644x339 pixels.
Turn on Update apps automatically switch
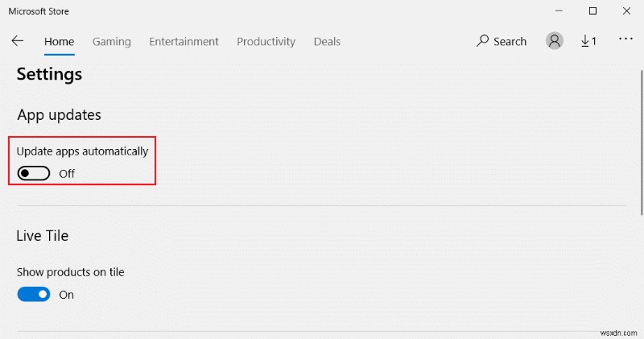[34, 173]
